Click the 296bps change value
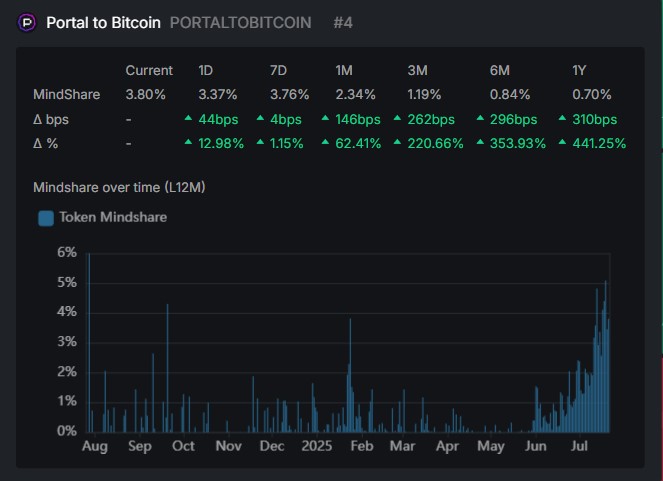Screen dimensions: 663x481 pyautogui.click(x=513, y=120)
